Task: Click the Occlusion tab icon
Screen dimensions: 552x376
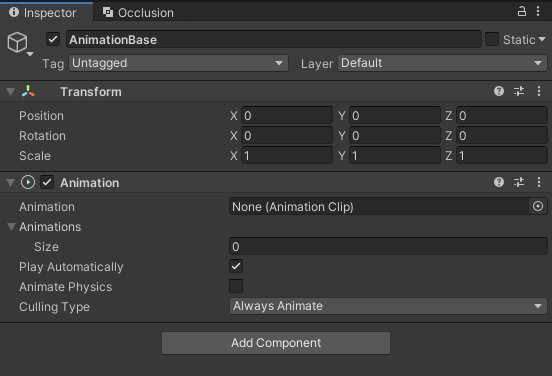Action: pos(108,12)
